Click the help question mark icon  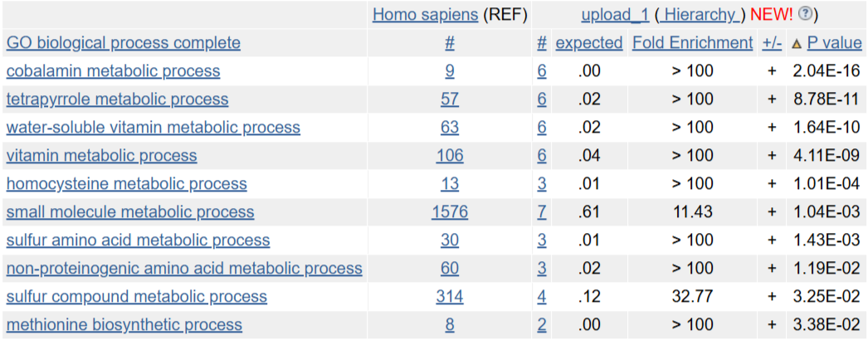pyautogui.click(x=805, y=14)
